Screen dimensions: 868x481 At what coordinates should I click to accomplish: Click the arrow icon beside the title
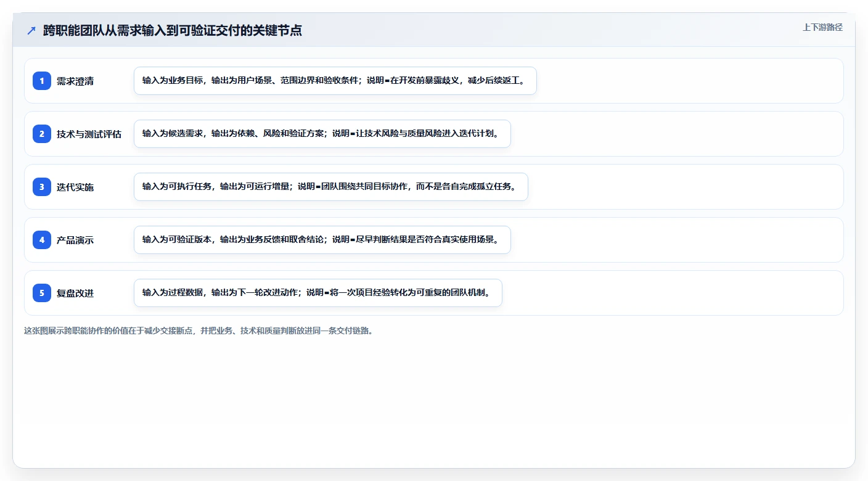(31, 30)
